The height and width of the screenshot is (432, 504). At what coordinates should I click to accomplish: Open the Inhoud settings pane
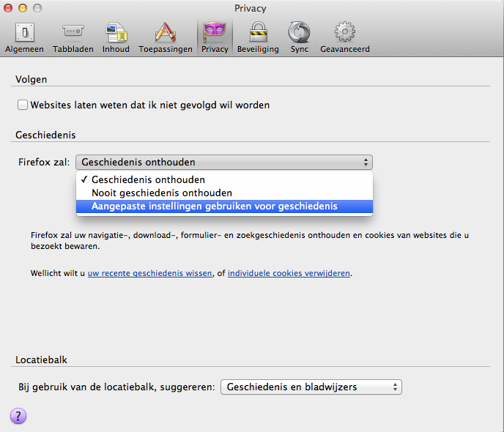click(116, 37)
